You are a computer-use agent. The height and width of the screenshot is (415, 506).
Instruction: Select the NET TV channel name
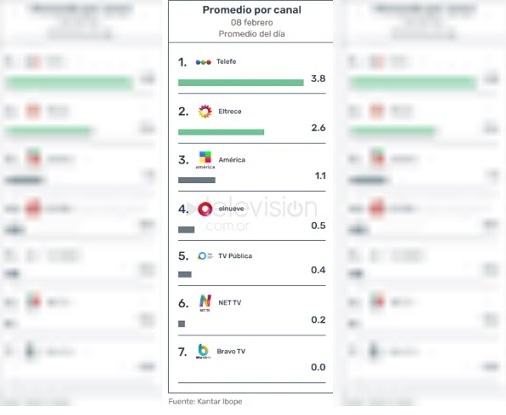[230, 303]
